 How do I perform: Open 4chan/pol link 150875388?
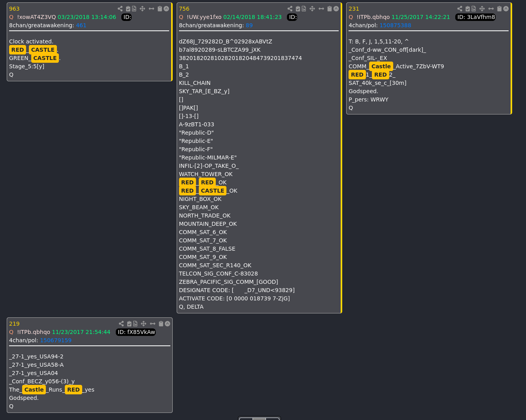click(x=395, y=25)
